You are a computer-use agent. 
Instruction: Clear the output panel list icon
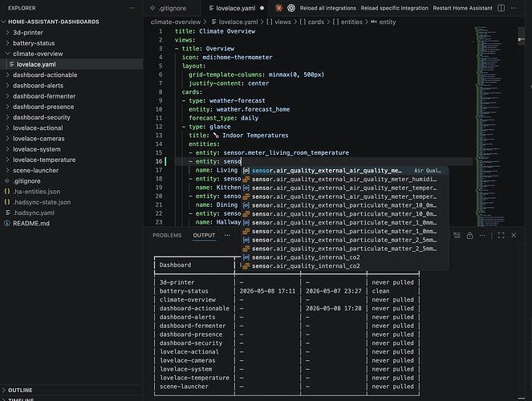click(457, 235)
